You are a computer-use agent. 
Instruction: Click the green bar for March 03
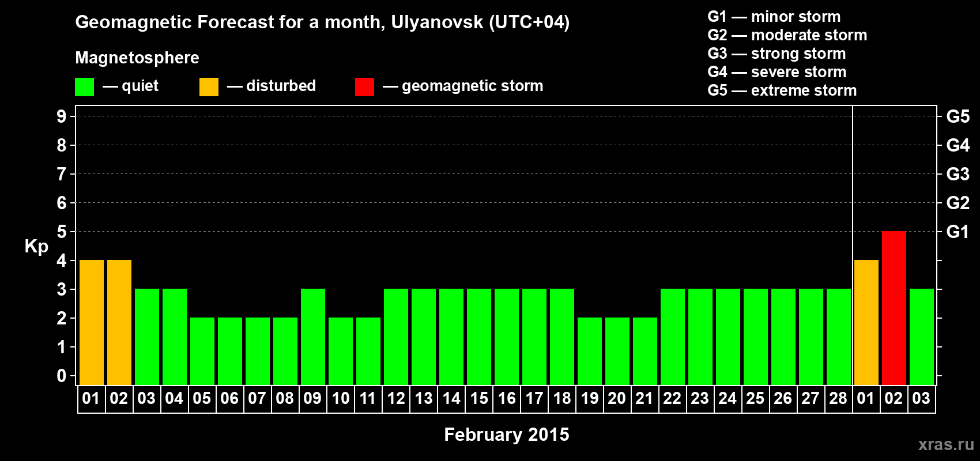click(921, 337)
